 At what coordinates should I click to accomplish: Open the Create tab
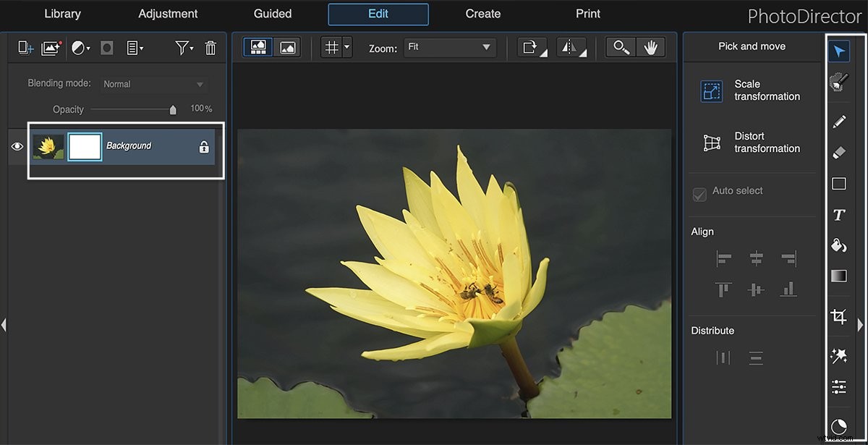tap(482, 13)
